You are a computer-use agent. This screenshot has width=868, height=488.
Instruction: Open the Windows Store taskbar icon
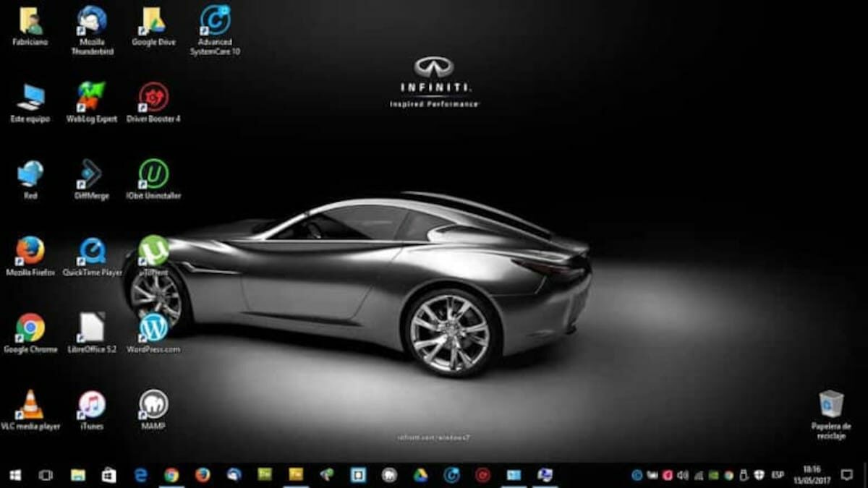[109, 475]
